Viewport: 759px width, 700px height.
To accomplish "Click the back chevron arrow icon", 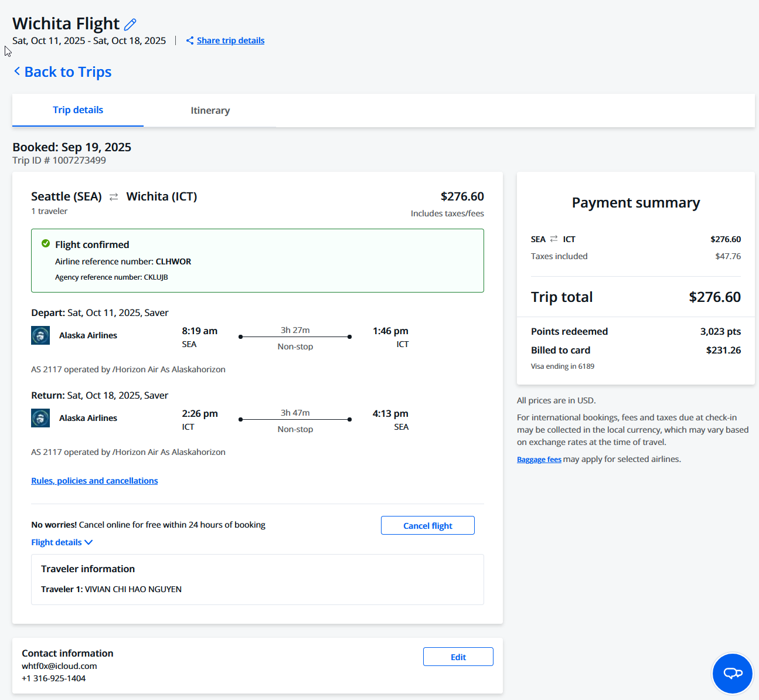I will pos(17,72).
